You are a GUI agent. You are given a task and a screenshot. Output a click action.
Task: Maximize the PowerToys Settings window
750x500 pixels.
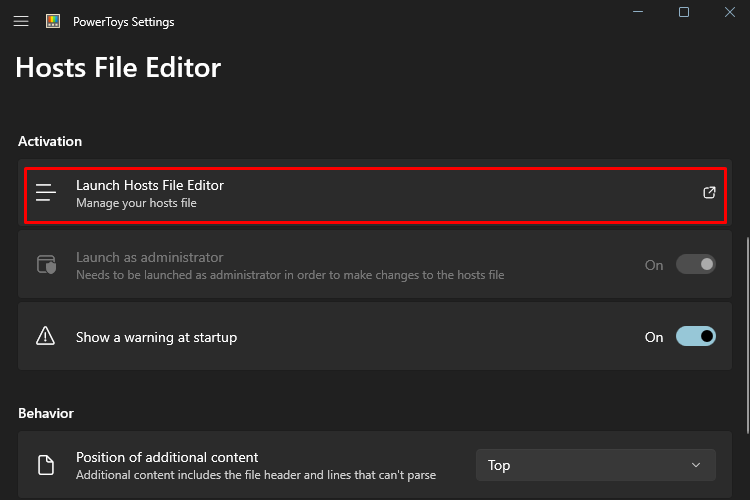(684, 12)
